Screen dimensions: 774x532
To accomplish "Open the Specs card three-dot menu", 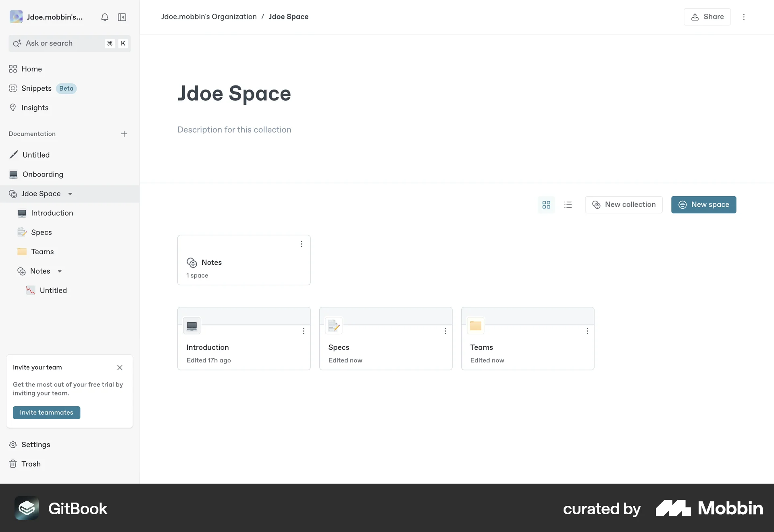I will 445,331.
